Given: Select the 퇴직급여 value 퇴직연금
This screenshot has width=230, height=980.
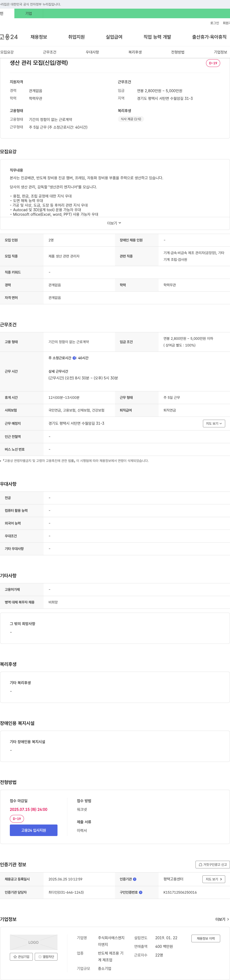Looking at the screenshot, I should [x=170, y=411].
